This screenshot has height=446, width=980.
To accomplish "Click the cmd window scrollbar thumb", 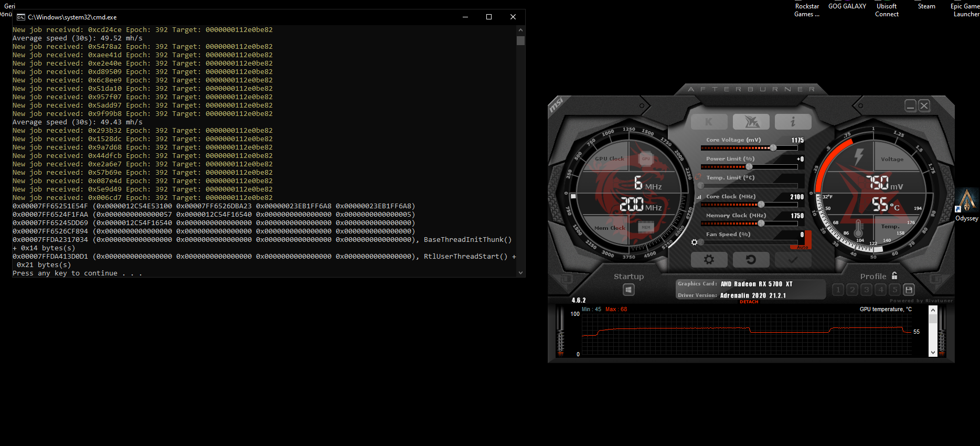I will pos(520,40).
